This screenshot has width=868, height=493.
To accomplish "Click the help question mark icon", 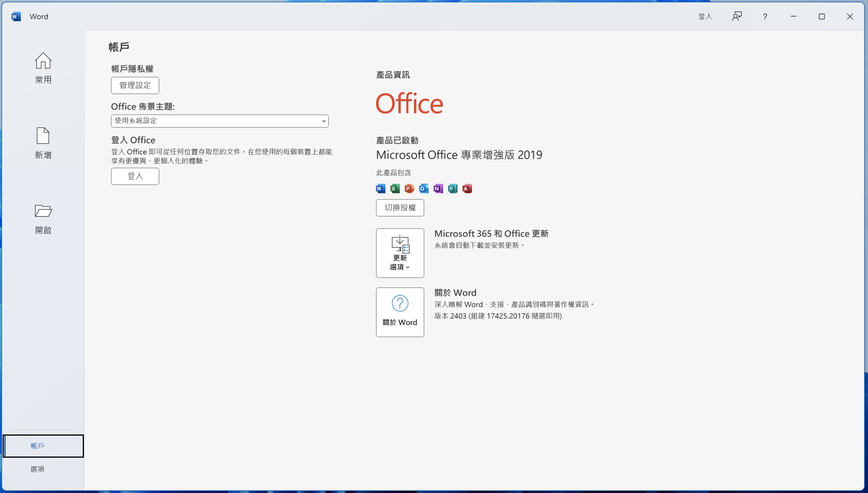I will (x=765, y=16).
